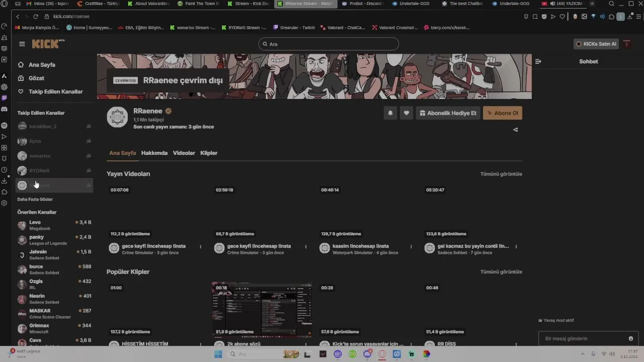Image resolution: width=644 pixels, height=362 pixels.
Task: Open the 03:07:06 stream video thumbnail
Action: (156, 211)
